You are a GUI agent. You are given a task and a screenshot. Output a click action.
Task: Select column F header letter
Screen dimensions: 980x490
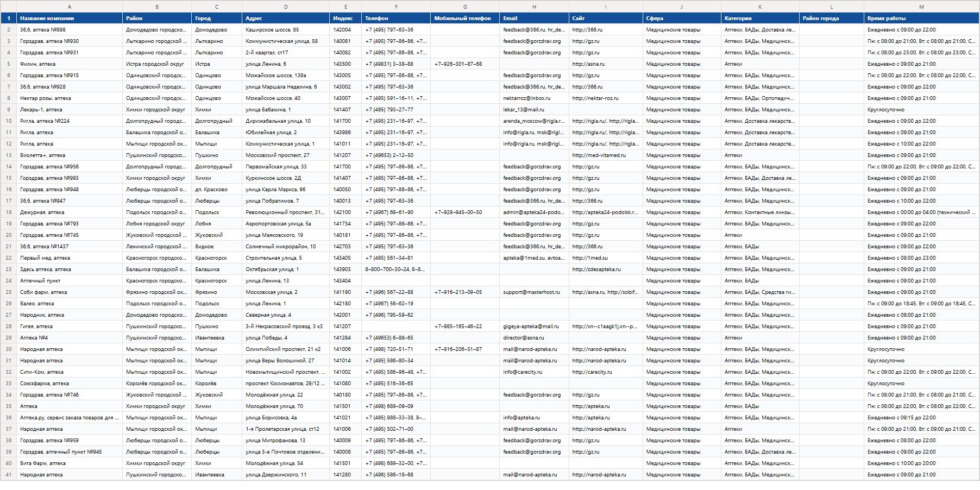click(396, 7)
